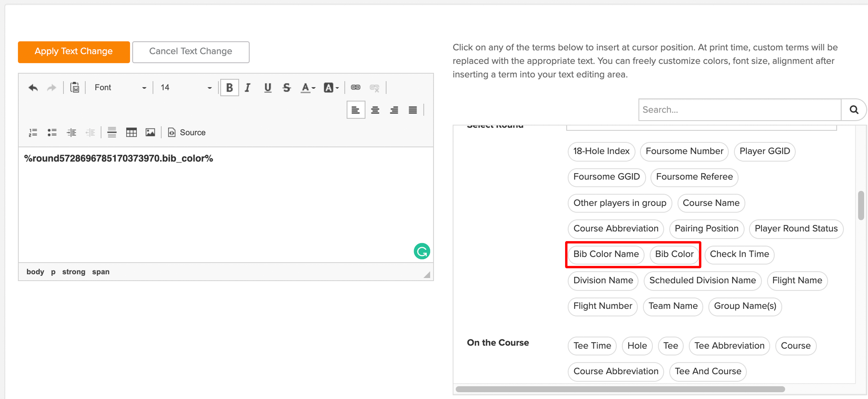Click Paste from Word icon
The image size is (868, 399).
[x=75, y=87]
